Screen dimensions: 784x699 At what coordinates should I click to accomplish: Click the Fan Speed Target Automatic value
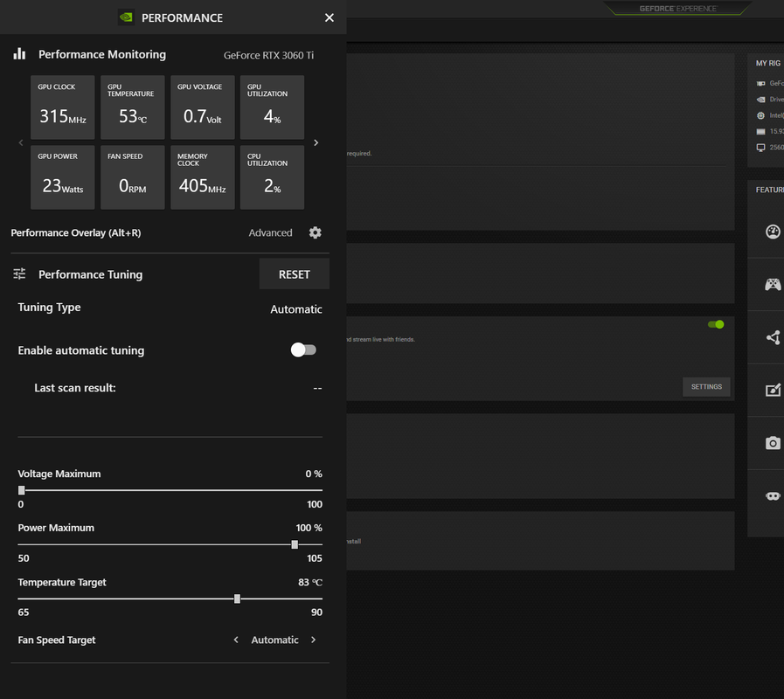(274, 640)
